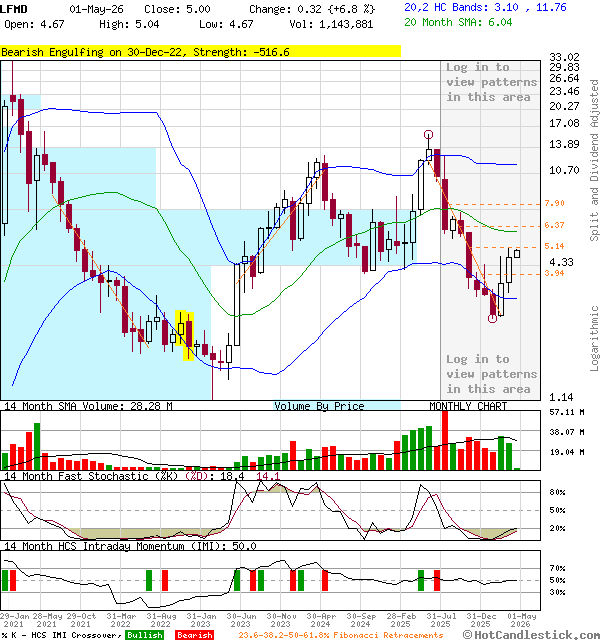Click the 80% stochastic axis label
Viewport: 600px width, 640px height.
[557, 492]
